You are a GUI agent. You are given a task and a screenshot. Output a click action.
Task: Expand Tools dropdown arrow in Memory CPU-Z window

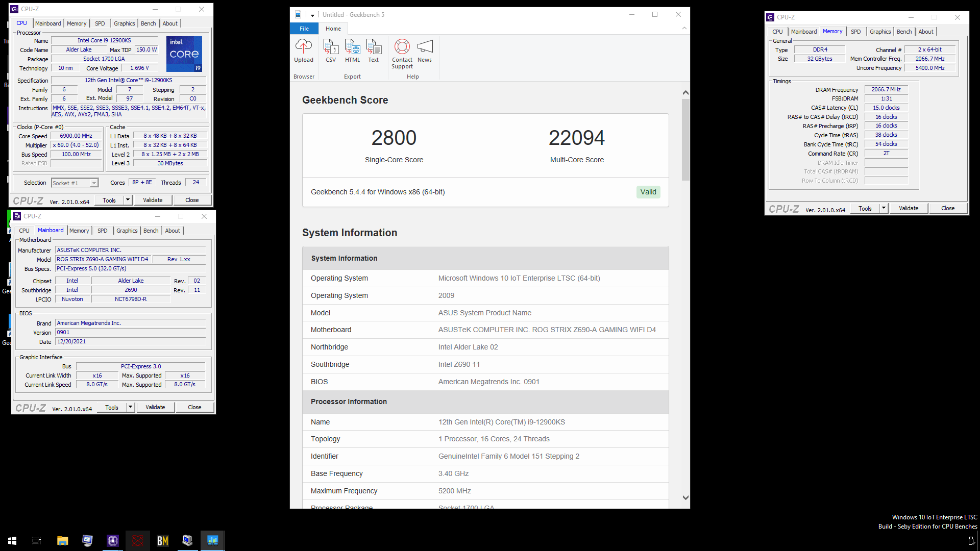pyautogui.click(x=884, y=208)
